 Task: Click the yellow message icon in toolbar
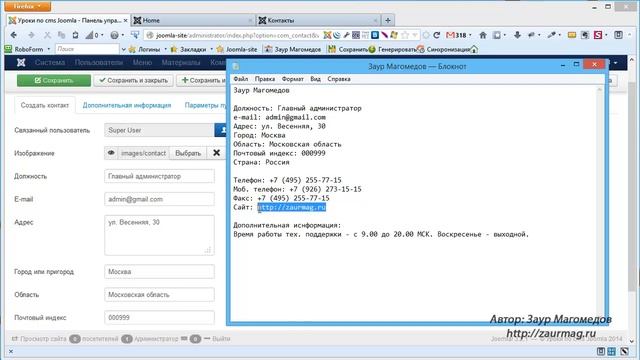tap(572, 35)
